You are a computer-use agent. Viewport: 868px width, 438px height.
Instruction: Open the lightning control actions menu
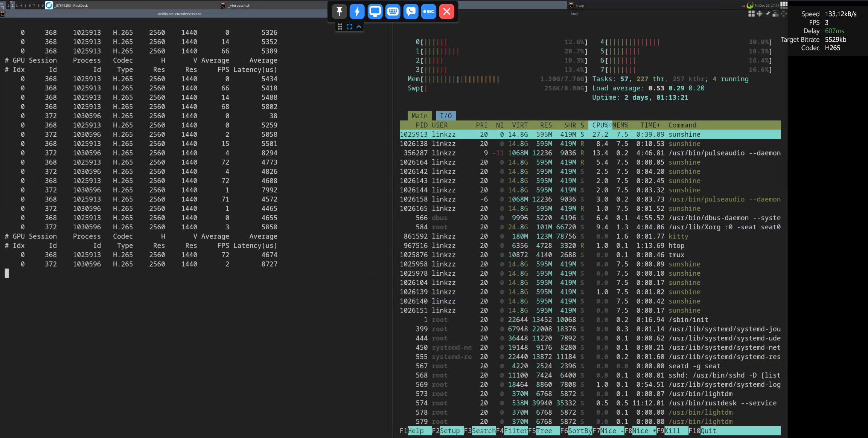click(x=357, y=11)
